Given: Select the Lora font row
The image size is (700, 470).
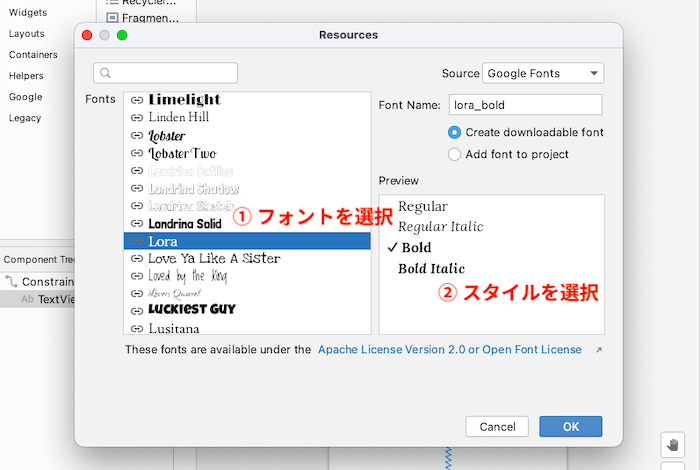Looking at the screenshot, I should [247, 241].
